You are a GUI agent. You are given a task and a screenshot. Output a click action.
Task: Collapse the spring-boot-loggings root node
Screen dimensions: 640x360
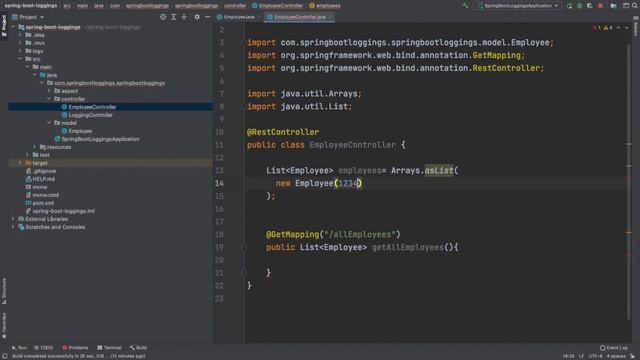pos(13,27)
